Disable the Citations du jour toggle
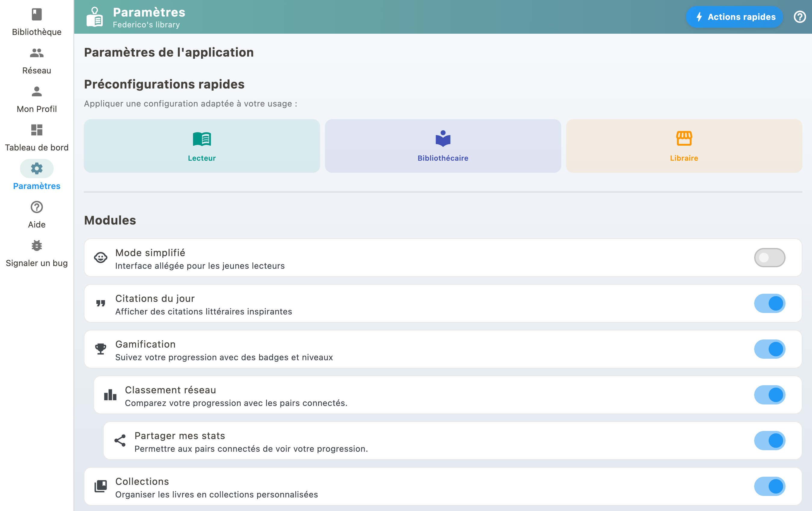This screenshot has height=511, width=812. [770, 303]
